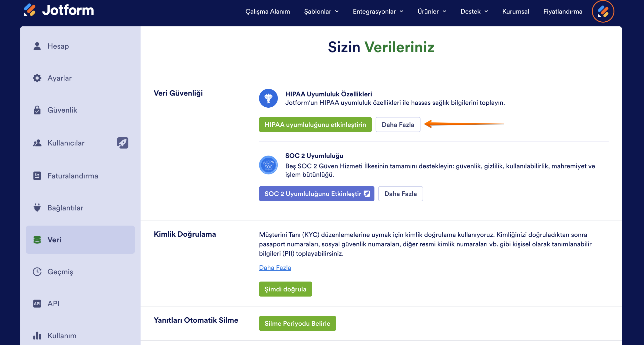This screenshot has height=345, width=644.
Task: Open Fiyatlandırma in the top menu
Action: [562, 11]
